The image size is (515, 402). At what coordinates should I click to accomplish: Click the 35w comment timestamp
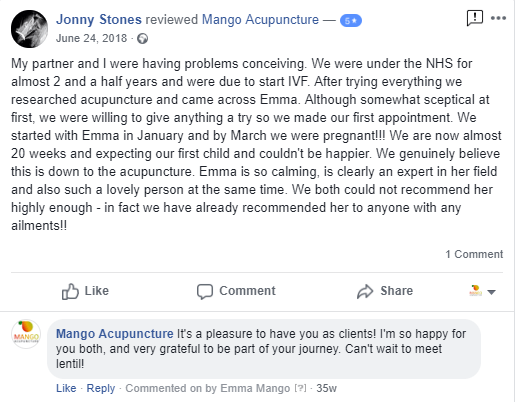coord(326,388)
